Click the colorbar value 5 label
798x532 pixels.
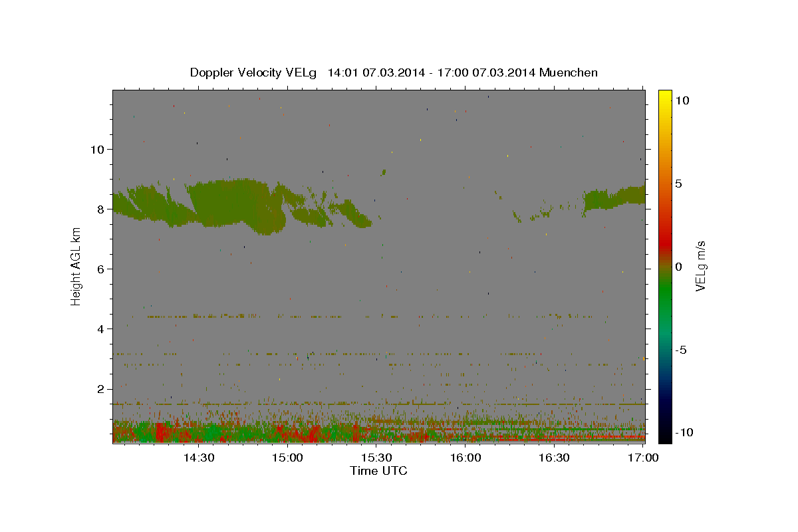678,183
